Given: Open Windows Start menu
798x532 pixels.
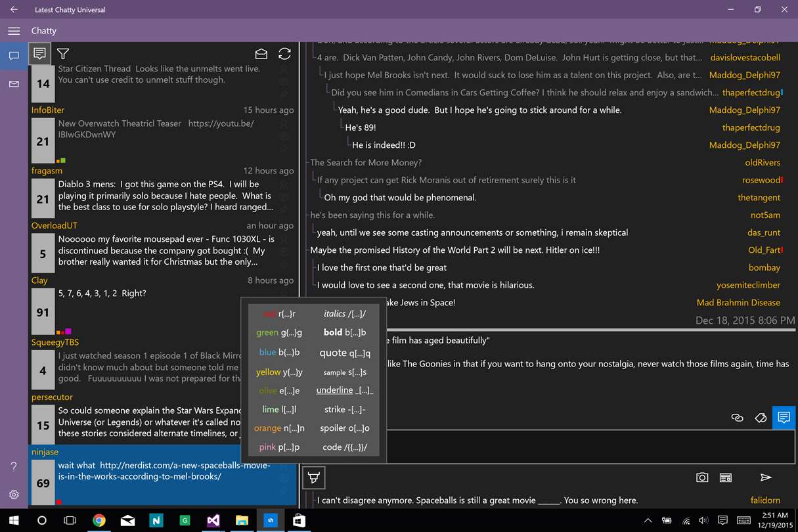Looking at the screenshot, I should [14, 520].
